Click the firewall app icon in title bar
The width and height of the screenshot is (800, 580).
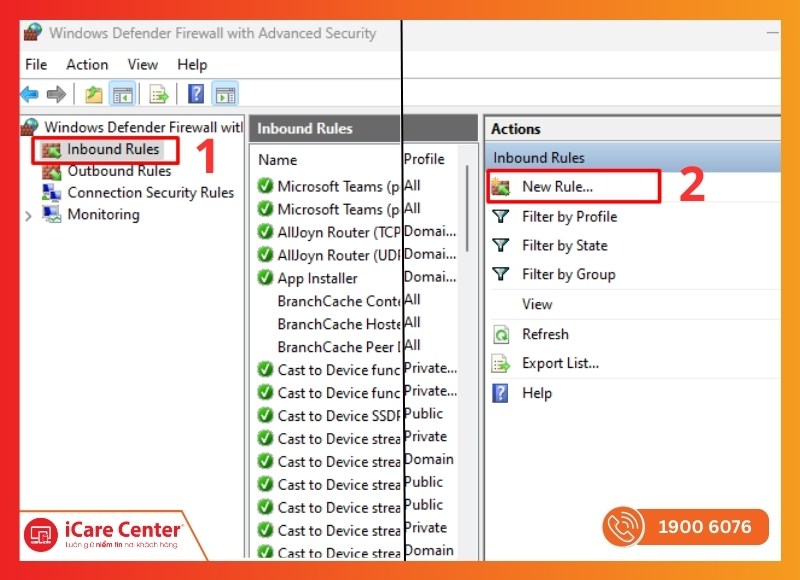click(33, 32)
